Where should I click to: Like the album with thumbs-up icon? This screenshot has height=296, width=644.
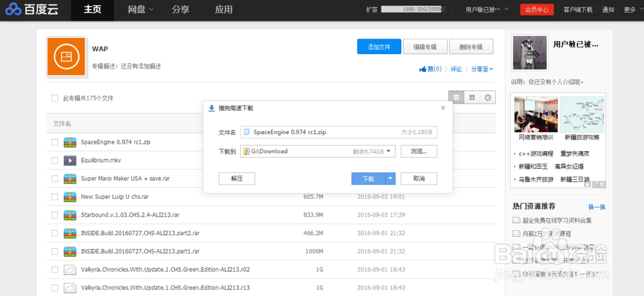point(430,69)
